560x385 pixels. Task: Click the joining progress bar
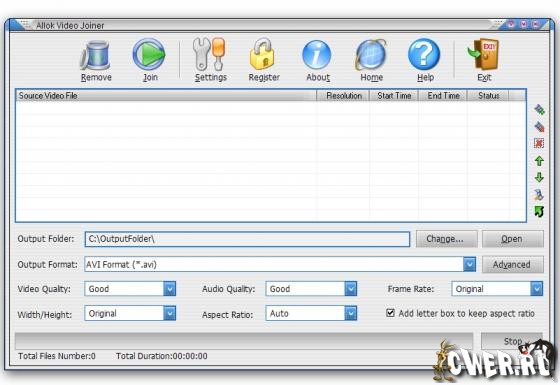click(244, 341)
